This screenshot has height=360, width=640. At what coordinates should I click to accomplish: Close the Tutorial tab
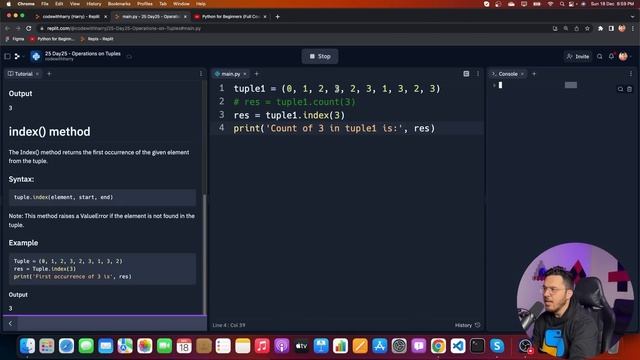(38, 74)
